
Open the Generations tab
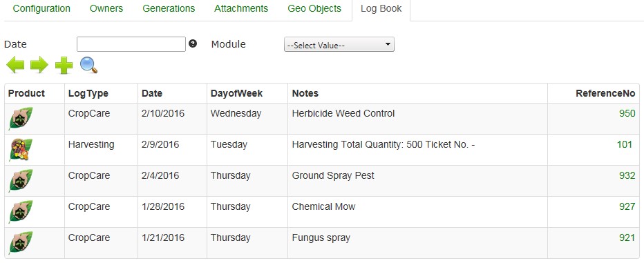click(169, 8)
